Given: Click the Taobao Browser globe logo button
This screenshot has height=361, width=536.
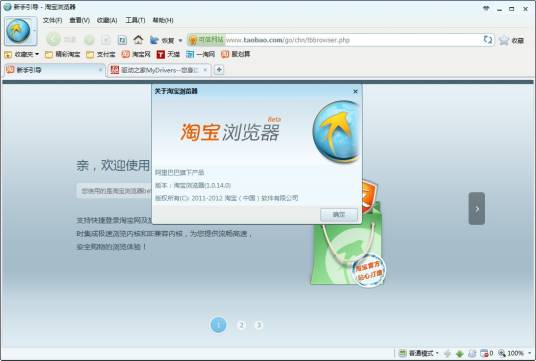Looking at the screenshot, I should pos(21,31).
